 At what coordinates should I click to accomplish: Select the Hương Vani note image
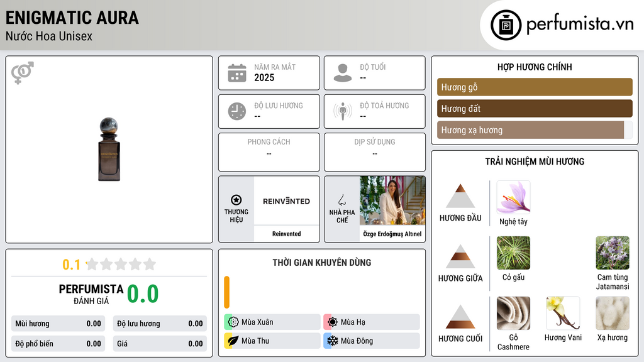pyautogui.click(x=563, y=313)
